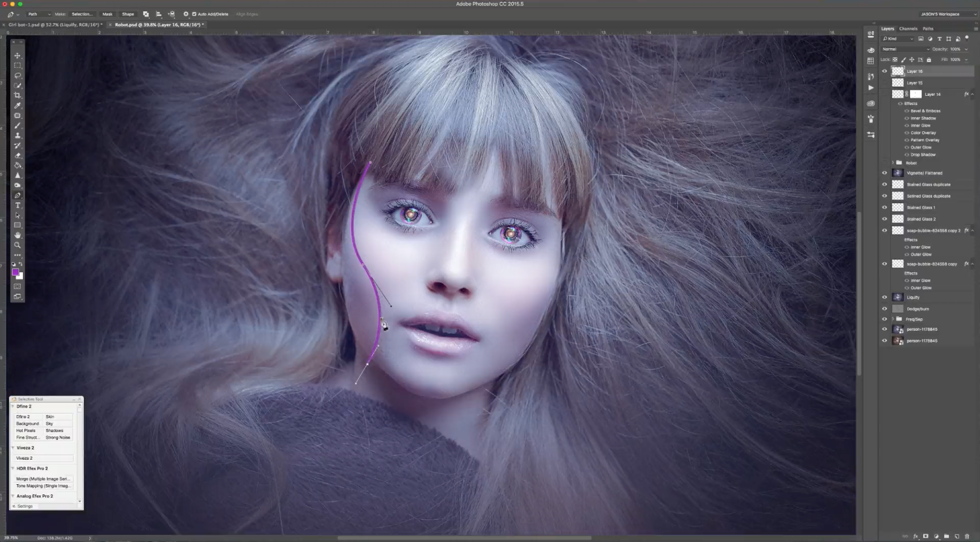
Task: Click the purple foreground color swatch
Action: point(16,272)
